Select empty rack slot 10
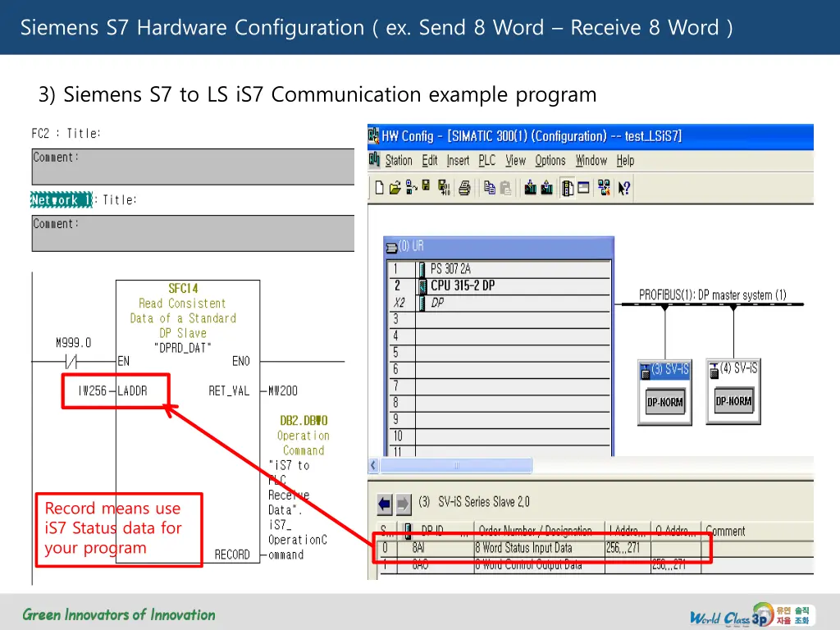Screen dimensions: 840x630 coord(500,436)
